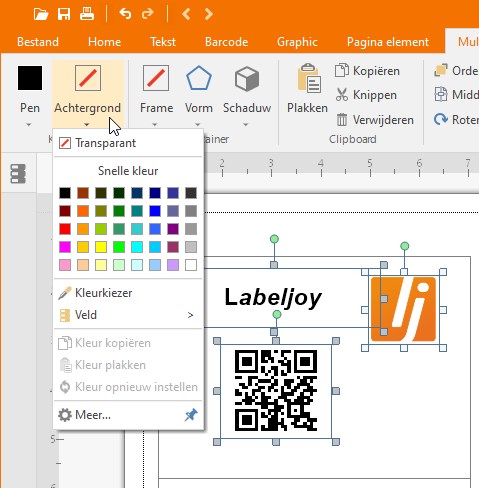
Task: Click Verwijderen trash command
Action: [375, 120]
